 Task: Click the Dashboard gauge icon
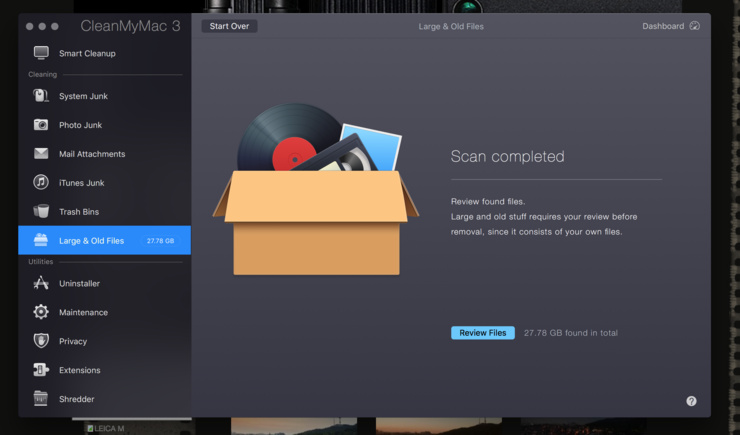(695, 26)
